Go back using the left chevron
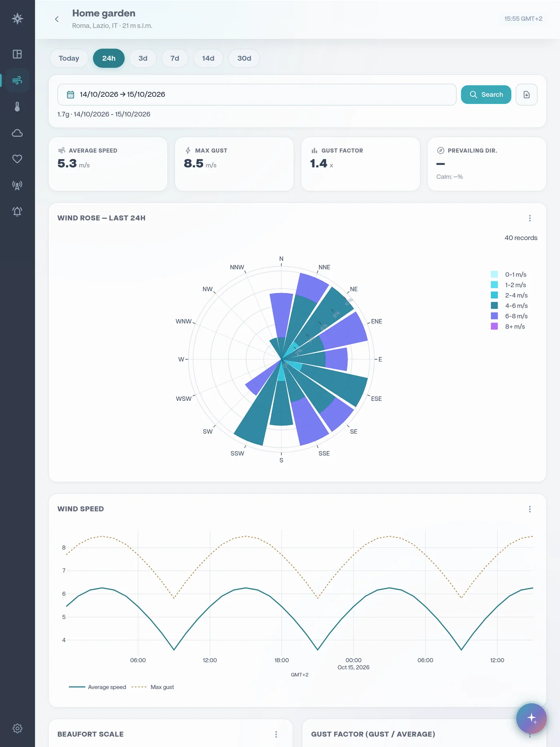 pos(57,19)
